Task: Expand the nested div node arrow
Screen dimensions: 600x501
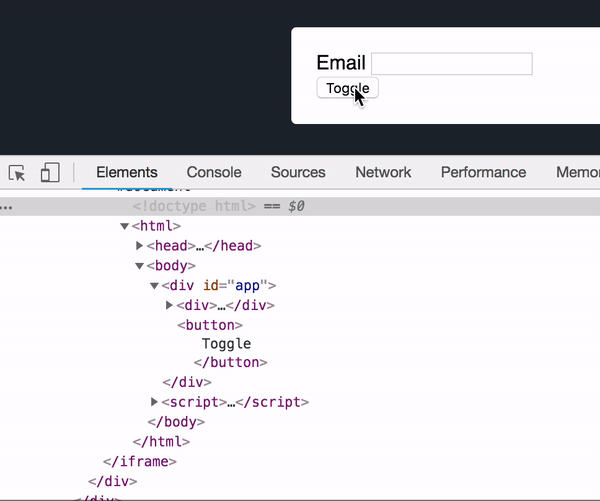Action: [169, 305]
